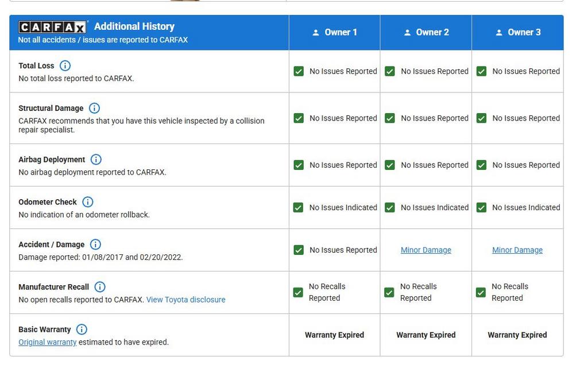Open Owner 2 Minor Damage link
The height and width of the screenshot is (368, 588).
[425, 250]
